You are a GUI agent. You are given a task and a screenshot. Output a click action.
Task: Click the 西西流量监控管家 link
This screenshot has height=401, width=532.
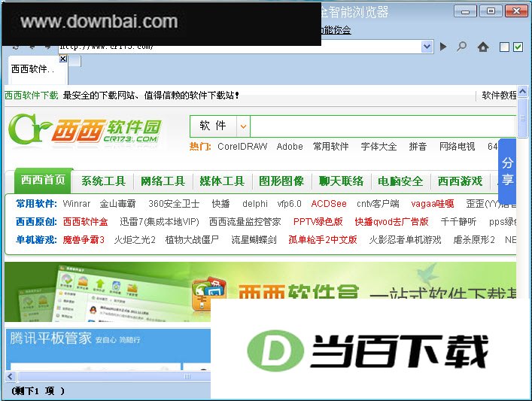click(245, 222)
